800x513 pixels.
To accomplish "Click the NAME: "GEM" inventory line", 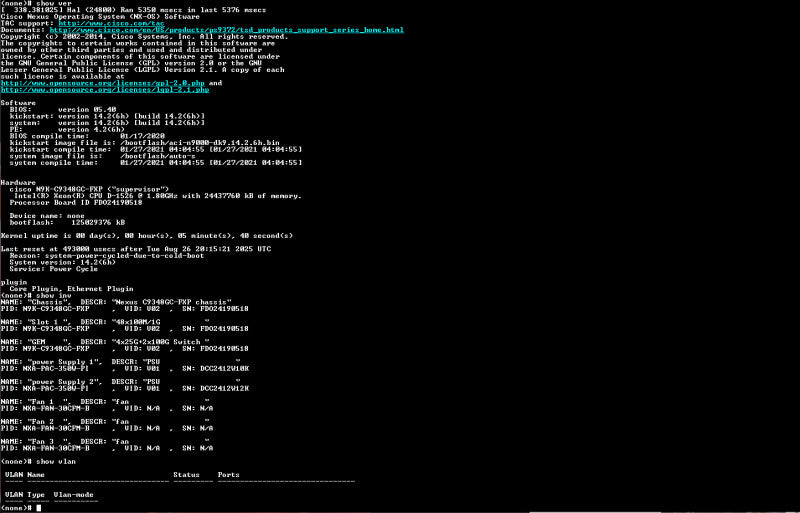I will [x=105, y=342].
